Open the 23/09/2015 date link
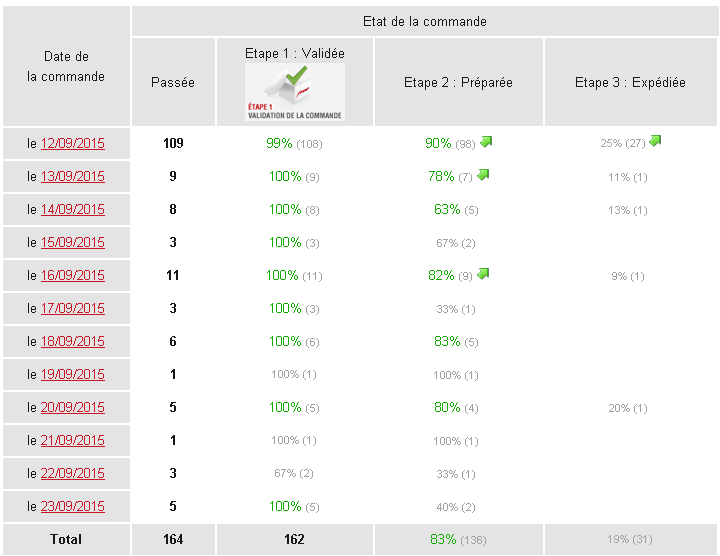This screenshot has width=720, height=556. 72,507
